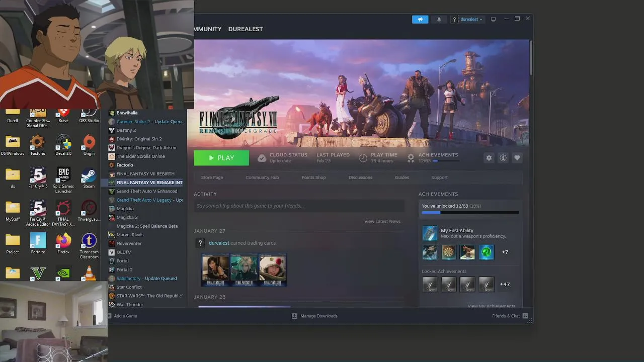Open the Points Shop tab
Image resolution: width=644 pixels, height=362 pixels.
point(313,177)
